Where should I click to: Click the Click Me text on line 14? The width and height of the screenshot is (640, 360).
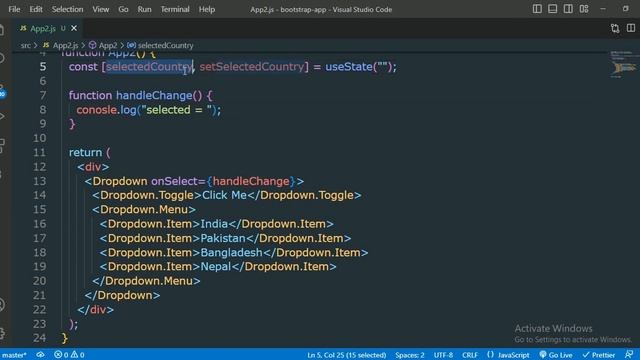point(224,195)
